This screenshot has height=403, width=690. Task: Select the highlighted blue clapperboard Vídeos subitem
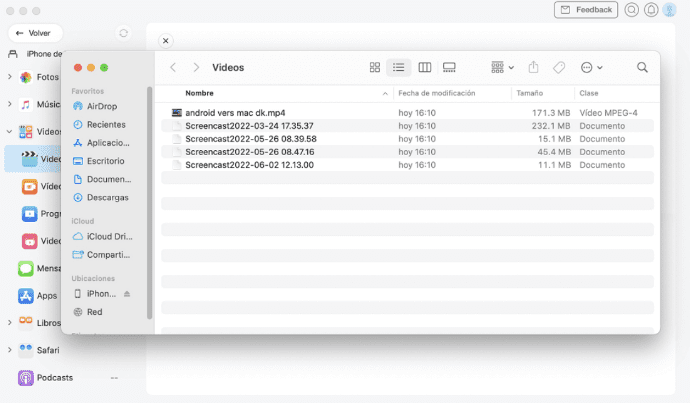pos(33,159)
